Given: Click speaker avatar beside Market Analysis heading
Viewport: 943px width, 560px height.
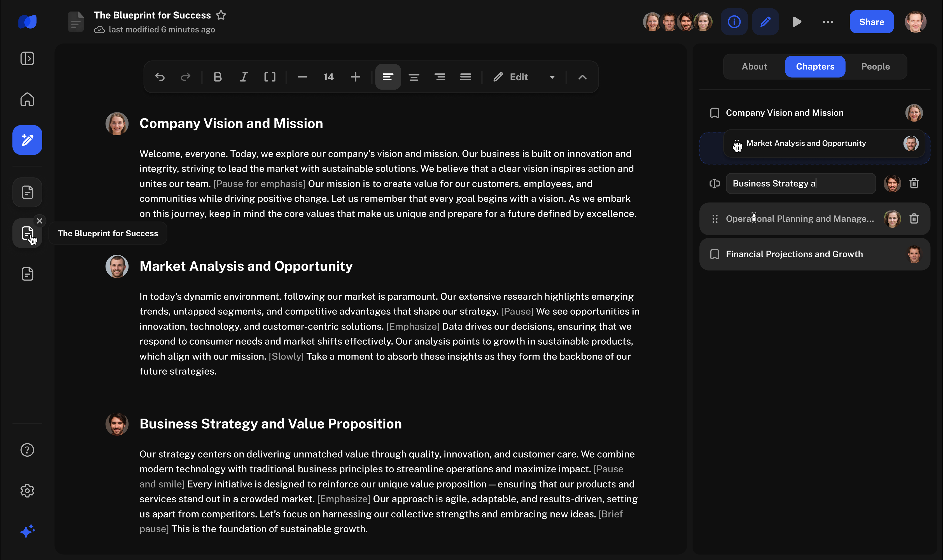Looking at the screenshot, I should point(117,266).
